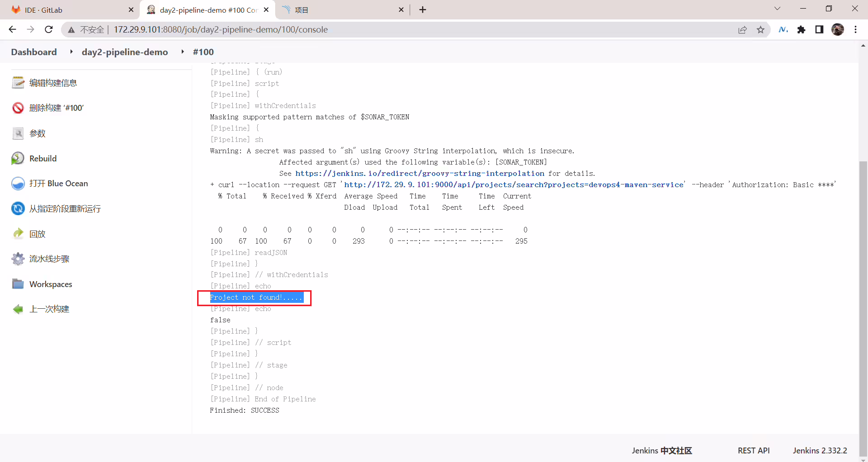Click the Blue Ocean sphere icon
The width and height of the screenshot is (868, 462).
18,184
